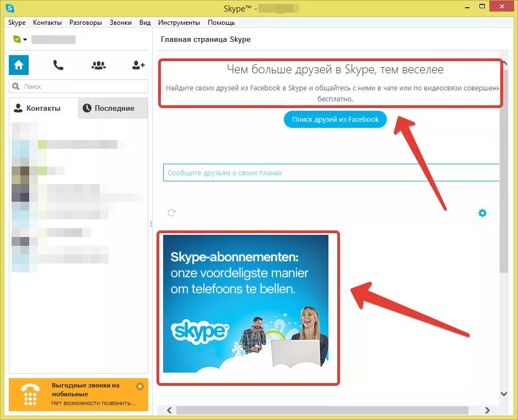
Task: Refresh the feed with circular arrow
Action: pos(171,212)
